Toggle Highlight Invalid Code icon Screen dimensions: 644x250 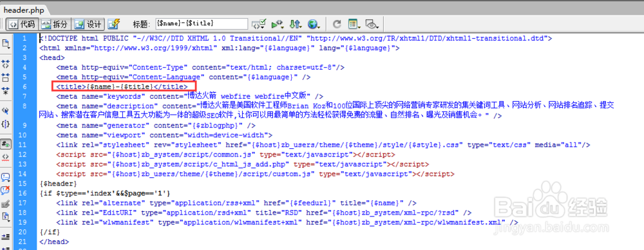[6, 157]
